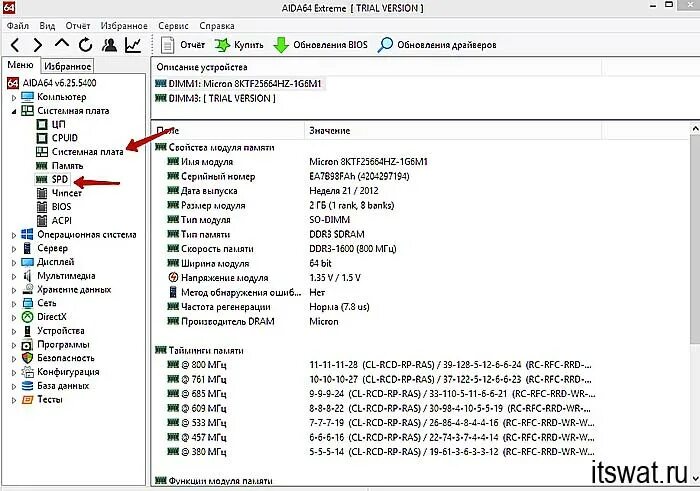
Task: Click the Мультимедиа speaker icon
Action: (x=28, y=276)
